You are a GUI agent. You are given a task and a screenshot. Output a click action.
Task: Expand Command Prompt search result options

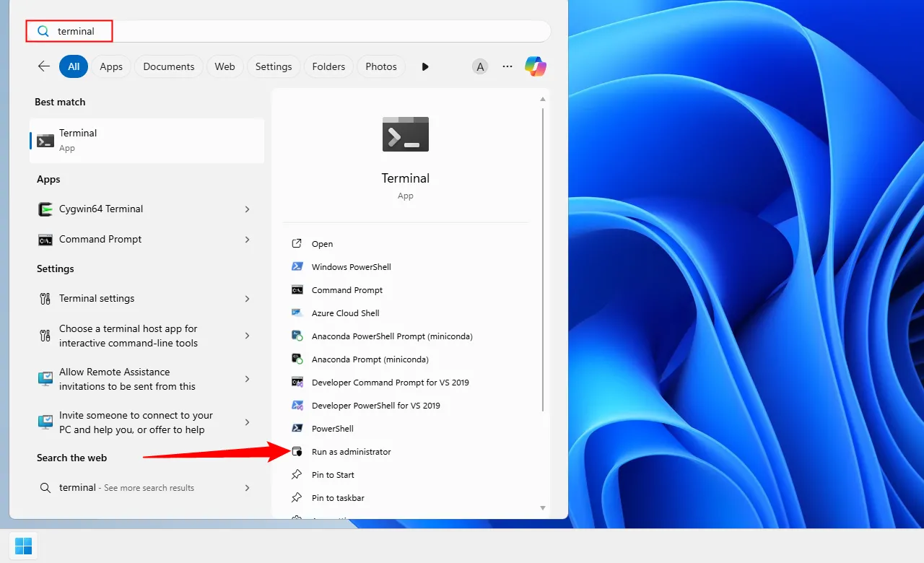pyautogui.click(x=248, y=239)
